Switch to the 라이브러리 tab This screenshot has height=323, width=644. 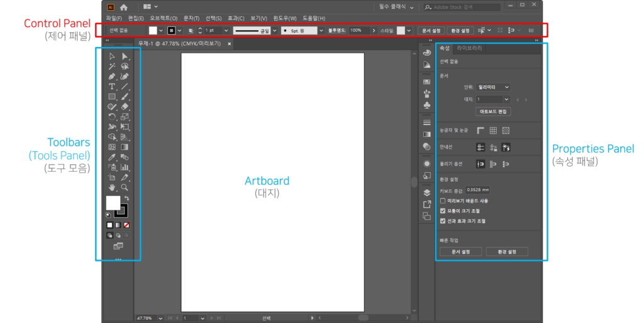point(469,48)
